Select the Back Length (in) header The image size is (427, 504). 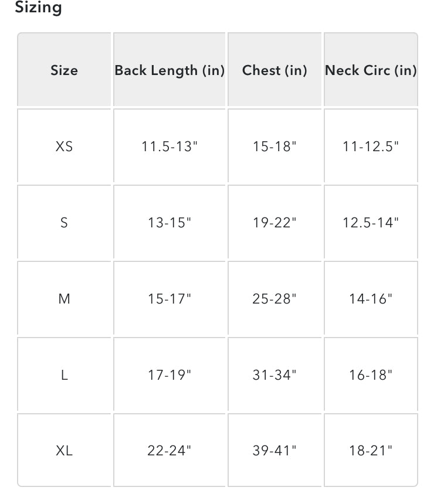coord(170,69)
